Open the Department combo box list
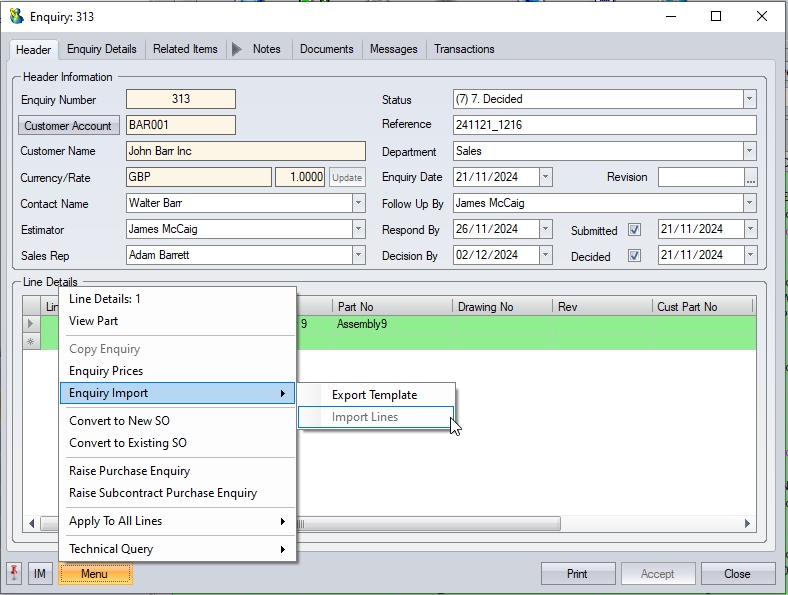Viewport: 788px width, 595px height. point(749,151)
